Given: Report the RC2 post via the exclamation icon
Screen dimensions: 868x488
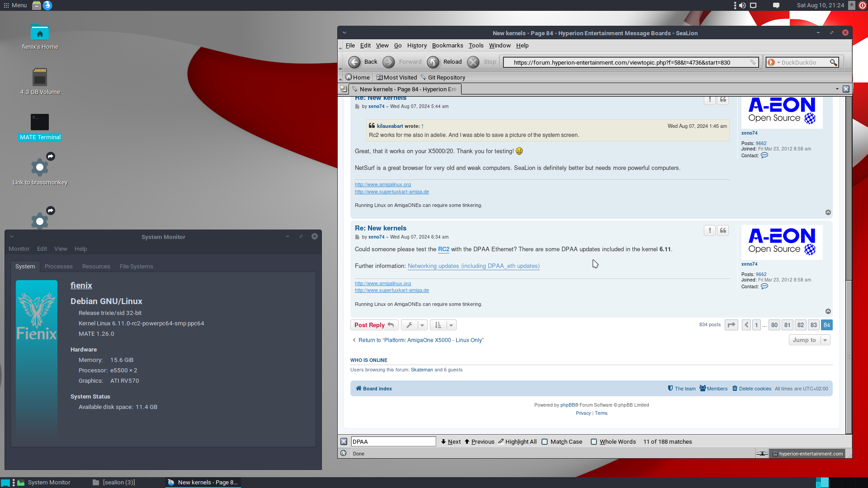Looking at the screenshot, I should (x=709, y=230).
